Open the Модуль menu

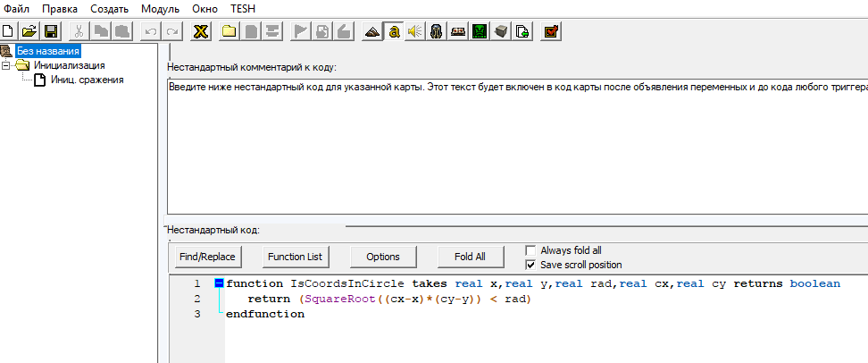tap(160, 9)
